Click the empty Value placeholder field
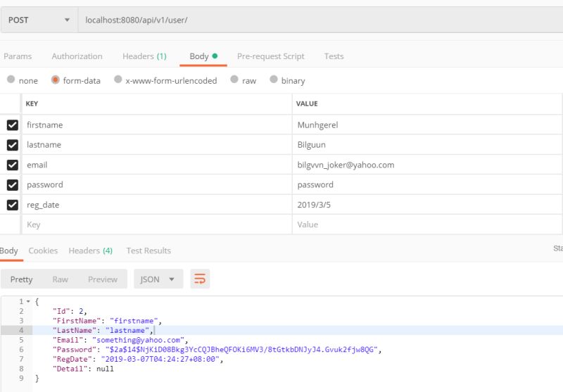 [427, 225]
